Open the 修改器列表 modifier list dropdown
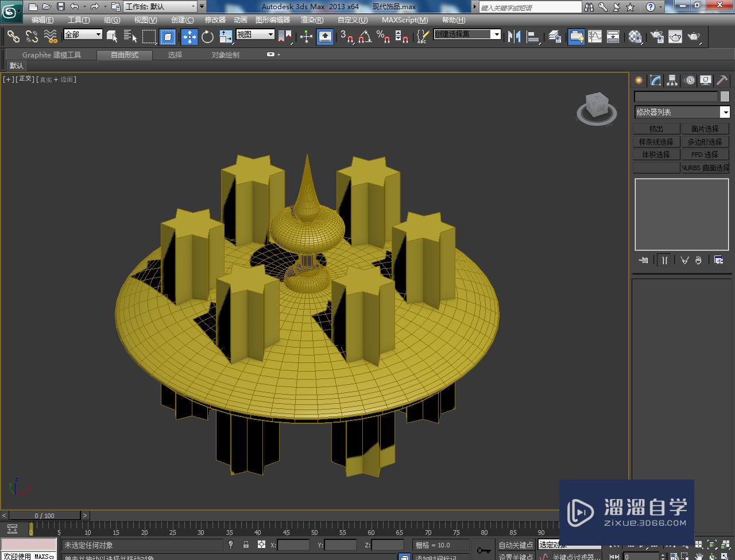The width and height of the screenshot is (735, 560). click(682, 112)
